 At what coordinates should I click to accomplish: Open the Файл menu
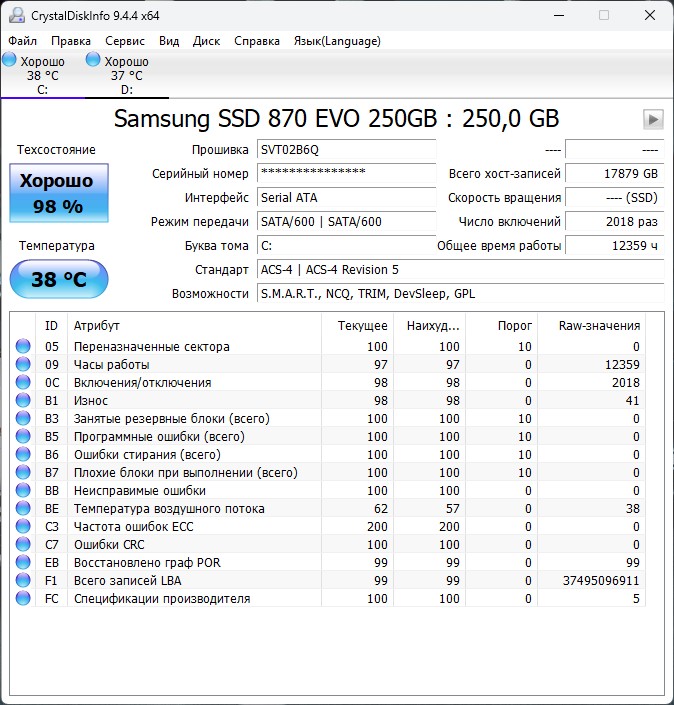(22, 41)
